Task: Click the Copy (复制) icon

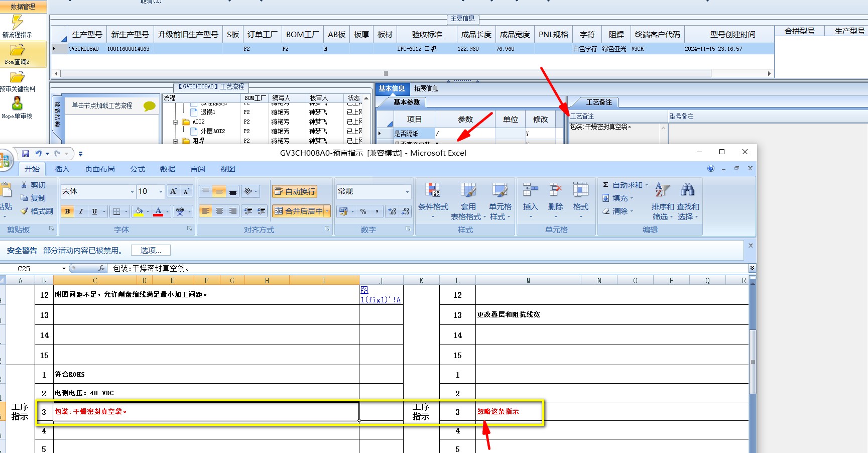Action: pyautogui.click(x=24, y=198)
